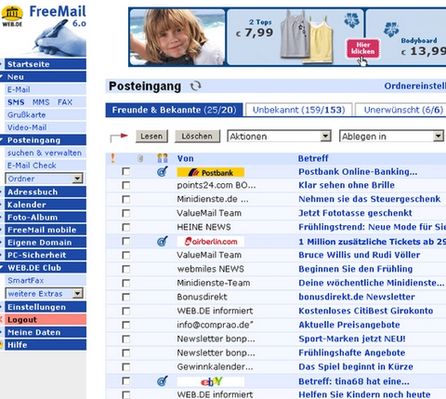
Task: Open Ordnereinstellungen link
Action: click(415, 86)
